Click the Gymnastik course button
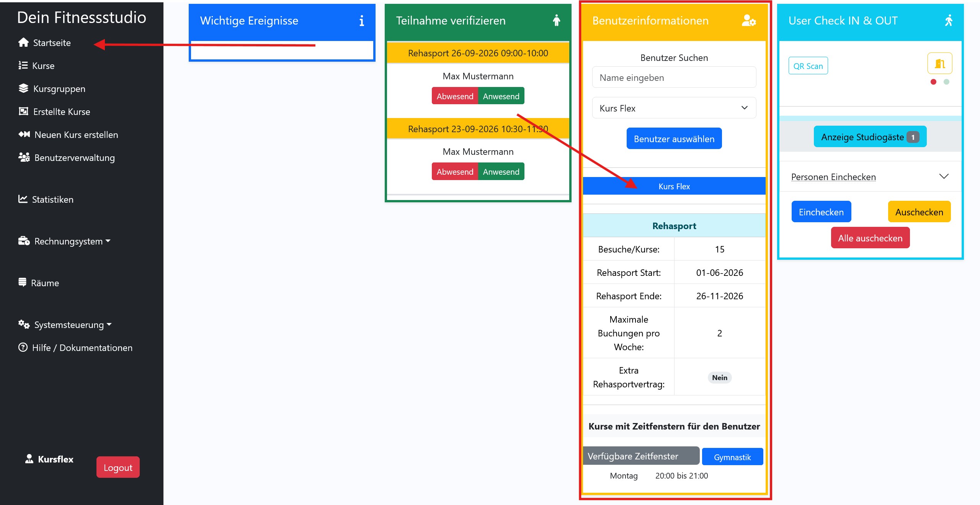 (x=732, y=457)
